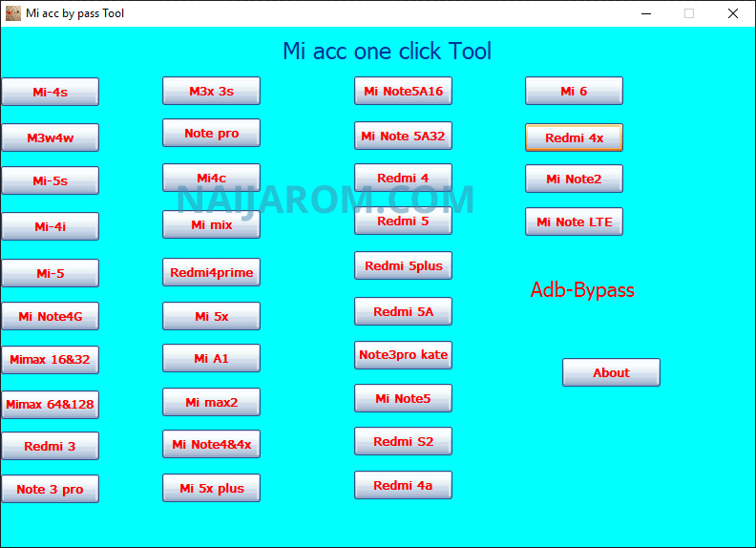Screen dimensions: 756x548
Task: Select the Redmi 5A button
Action: click(x=403, y=311)
